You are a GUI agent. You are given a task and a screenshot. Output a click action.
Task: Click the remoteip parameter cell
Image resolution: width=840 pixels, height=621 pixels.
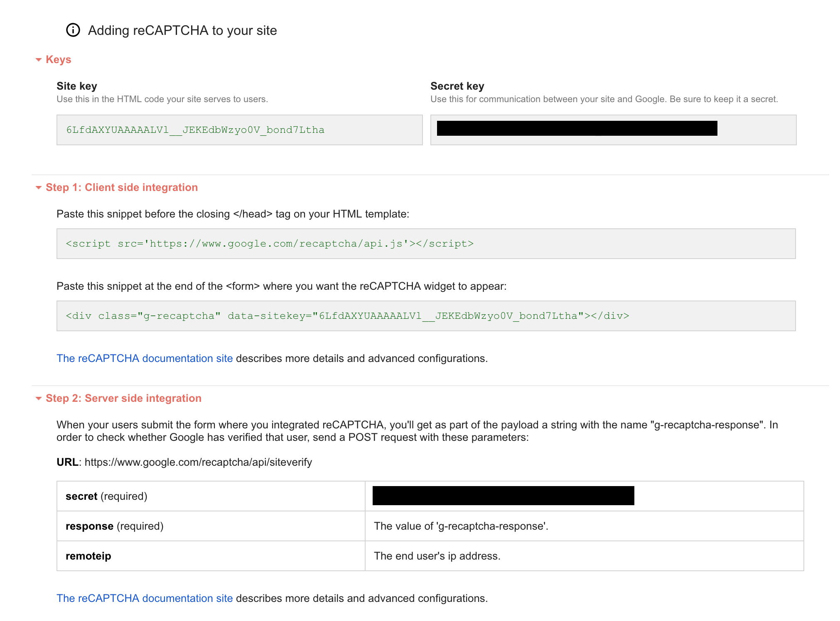[211, 556]
